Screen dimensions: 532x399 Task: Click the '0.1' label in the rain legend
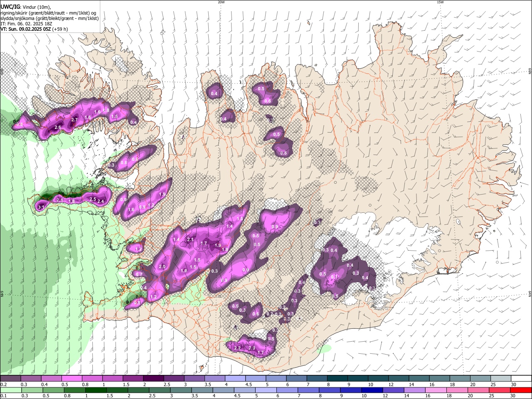[x=3, y=396]
